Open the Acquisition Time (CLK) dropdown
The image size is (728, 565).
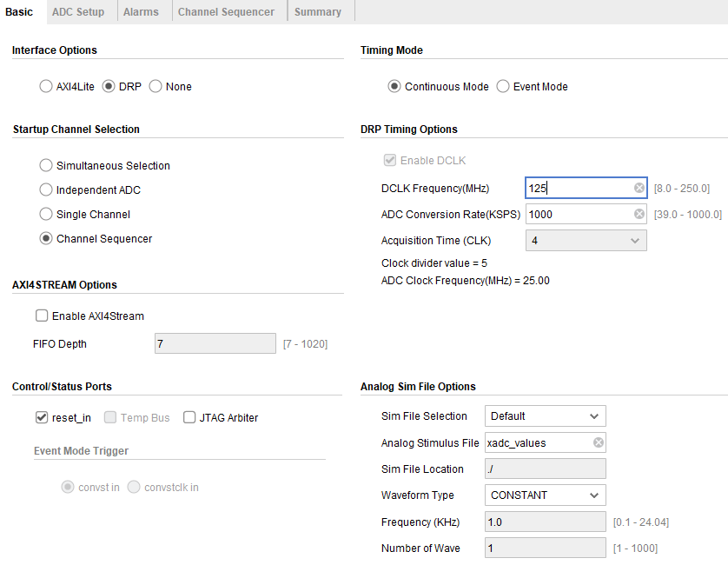(x=586, y=241)
